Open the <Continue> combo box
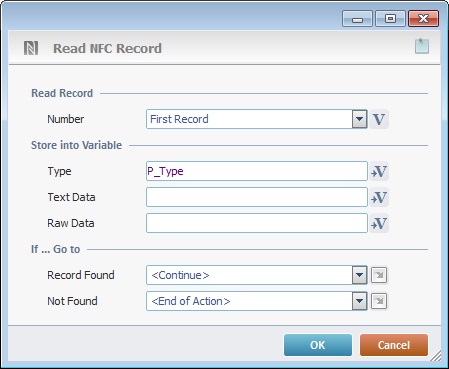The height and width of the screenshot is (369, 449). click(x=257, y=275)
